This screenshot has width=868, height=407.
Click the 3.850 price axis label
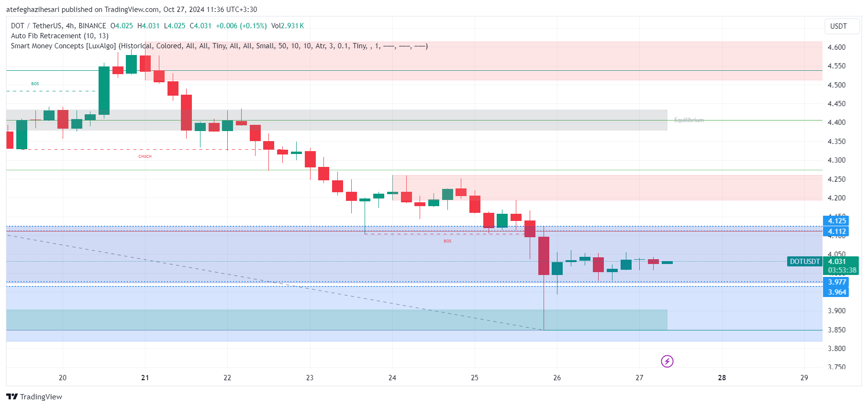pyautogui.click(x=836, y=330)
